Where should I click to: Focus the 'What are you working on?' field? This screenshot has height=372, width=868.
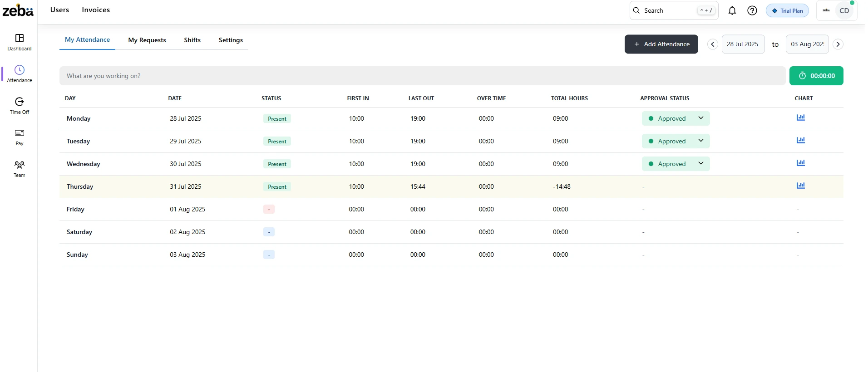(422, 76)
